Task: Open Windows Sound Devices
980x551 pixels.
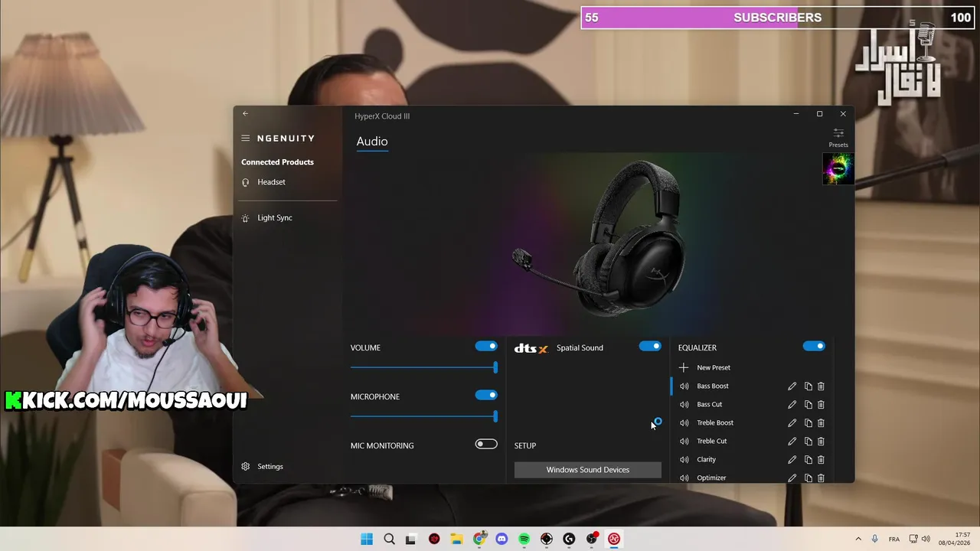Action: coord(588,470)
